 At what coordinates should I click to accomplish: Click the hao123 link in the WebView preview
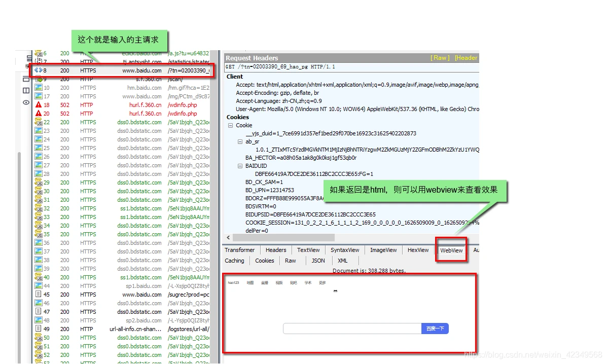pyautogui.click(x=233, y=283)
